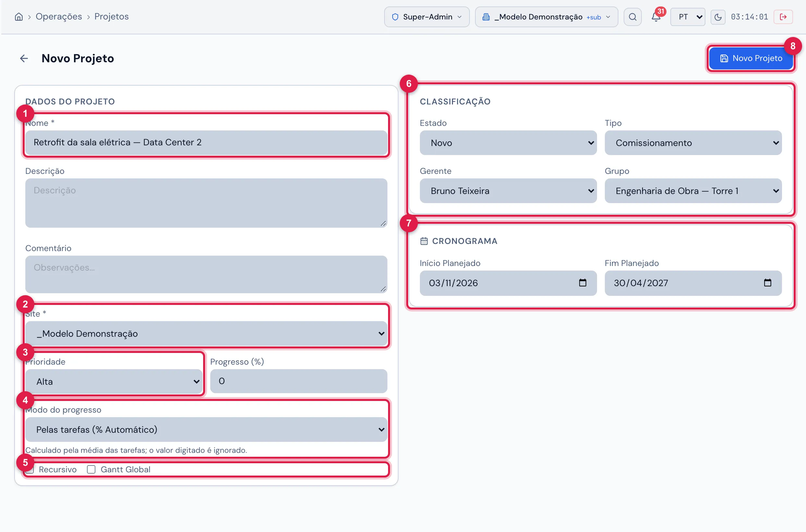806x532 pixels.
Task: Click the 'Calculado pela média das tarefas' hint
Action: pos(136,450)
